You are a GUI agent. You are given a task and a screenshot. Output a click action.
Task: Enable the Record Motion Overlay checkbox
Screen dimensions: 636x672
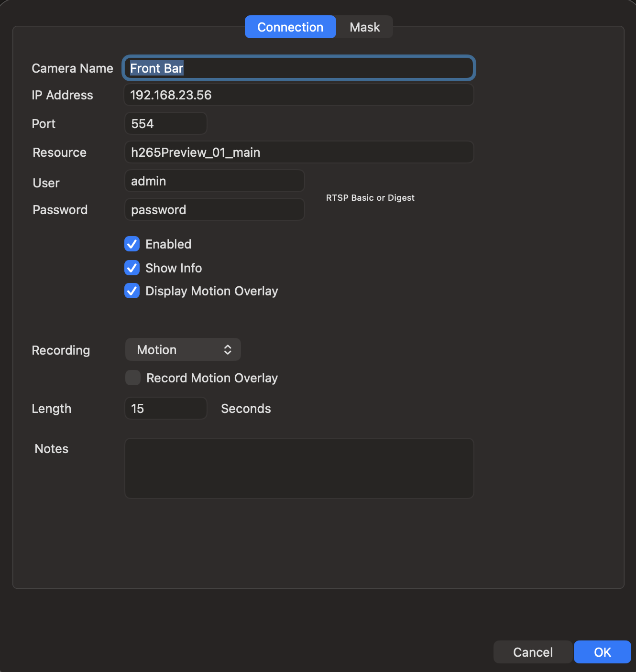pos(133,378)
